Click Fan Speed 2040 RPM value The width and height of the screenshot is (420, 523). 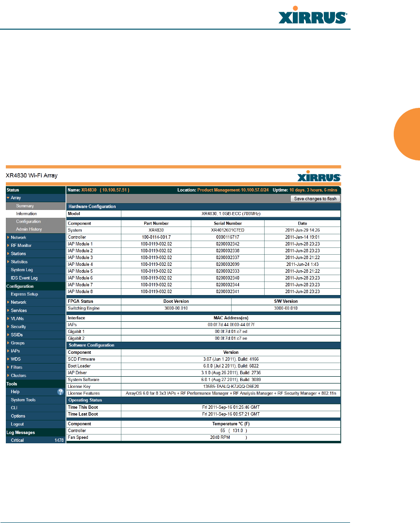coord(220,437)
